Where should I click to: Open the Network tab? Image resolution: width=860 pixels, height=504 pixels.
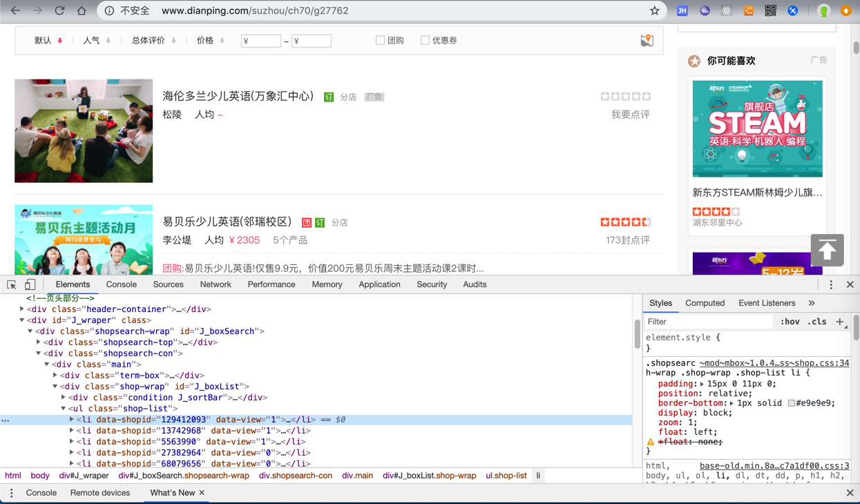coord(216,284)
